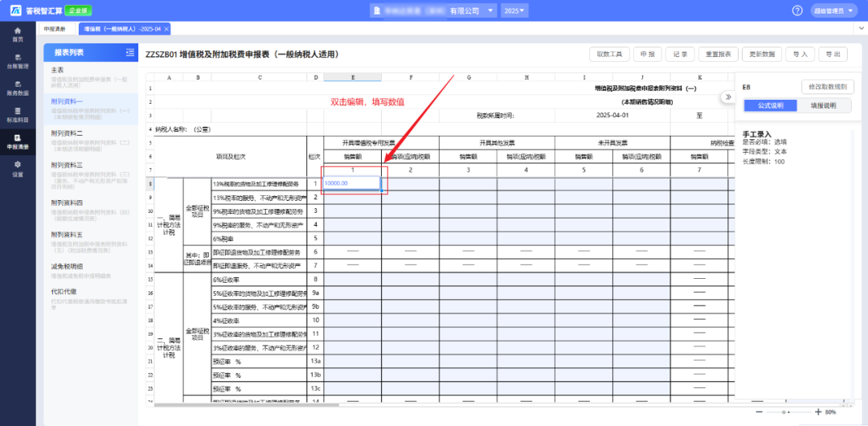Collapse the 报表列表 panel with list icon
868x426 pixels.
tap(130, 53)
